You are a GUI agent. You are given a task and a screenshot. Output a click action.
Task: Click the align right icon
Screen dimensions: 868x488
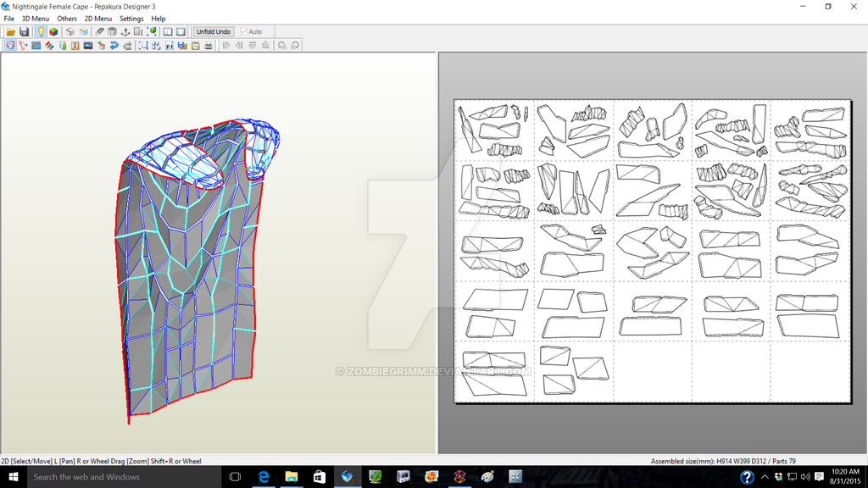click(x=239, y=46)
